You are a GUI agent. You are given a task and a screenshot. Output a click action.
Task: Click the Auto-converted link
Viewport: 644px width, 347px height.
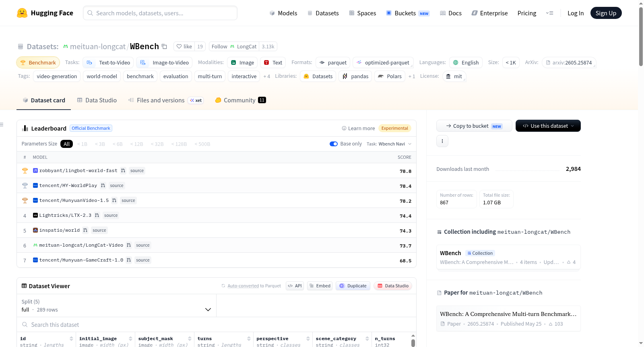point(243,286)
